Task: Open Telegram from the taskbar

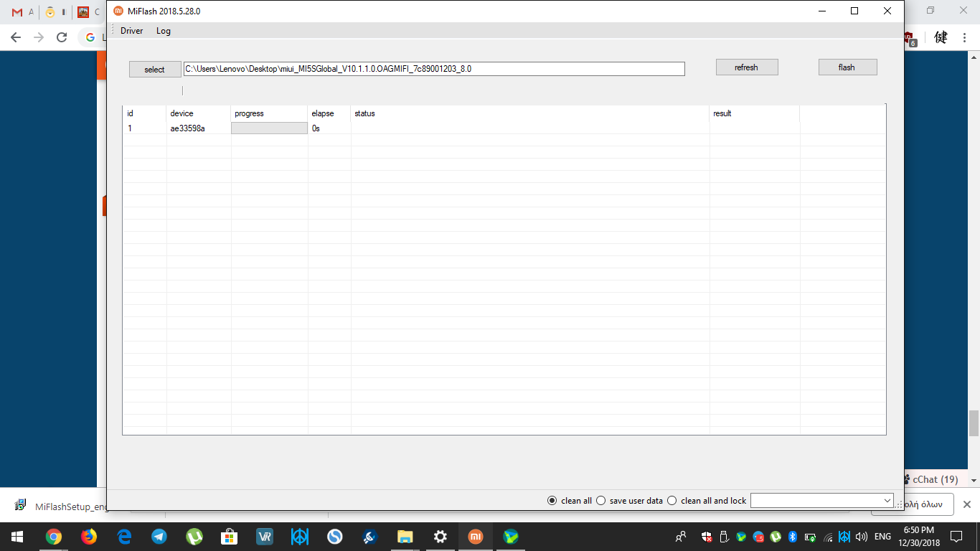Action: [159, 536]
